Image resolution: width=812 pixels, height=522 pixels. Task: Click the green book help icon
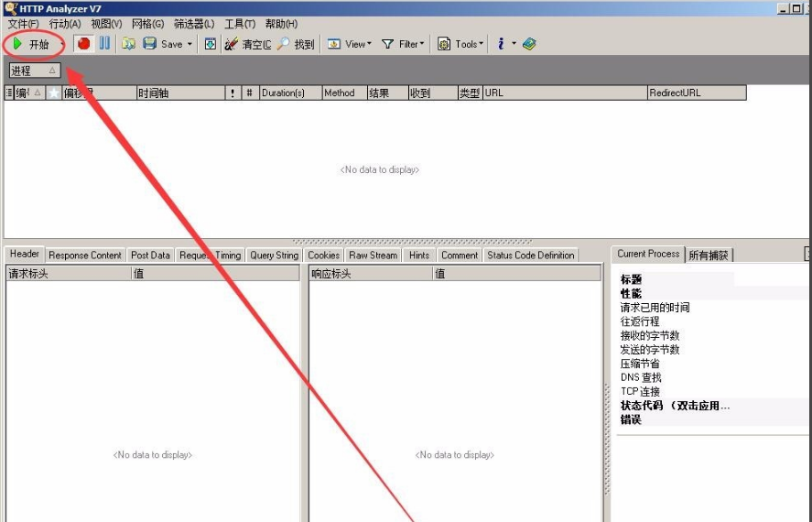click(529, 44)
